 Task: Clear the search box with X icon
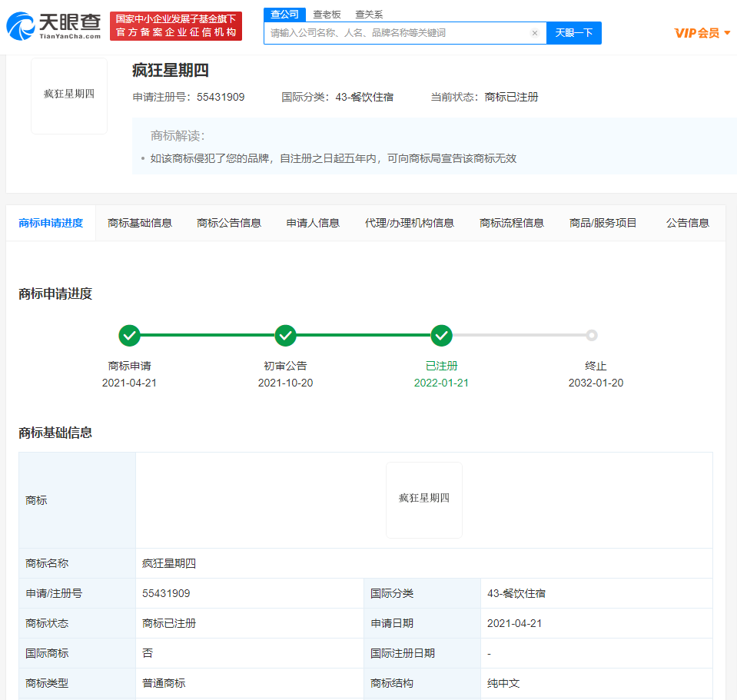(535, 33)
